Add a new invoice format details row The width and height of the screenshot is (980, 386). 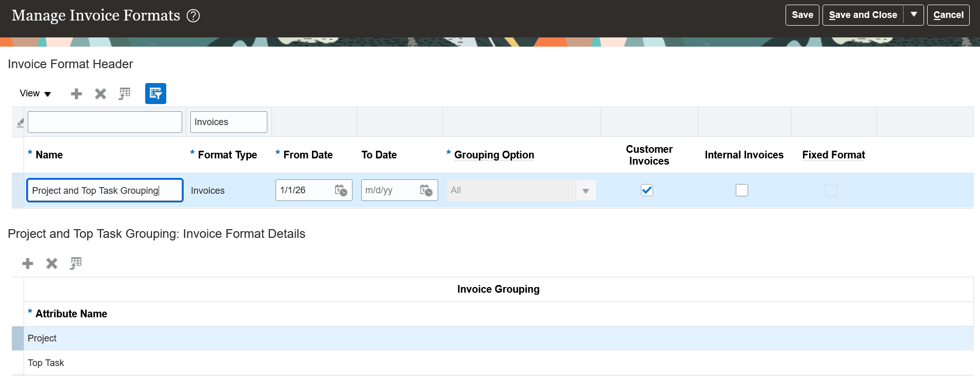(x=28, y=263)
